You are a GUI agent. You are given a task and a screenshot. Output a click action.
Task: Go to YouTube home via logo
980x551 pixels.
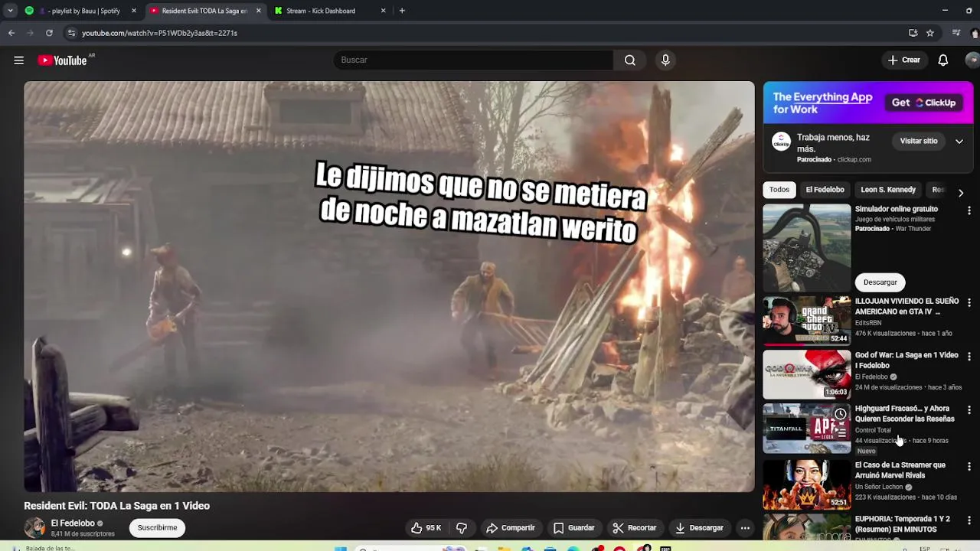click(x=63, y=60)
